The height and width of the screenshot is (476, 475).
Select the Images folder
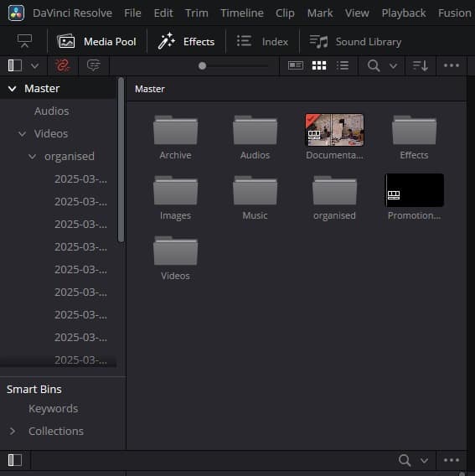click(175, 198)
